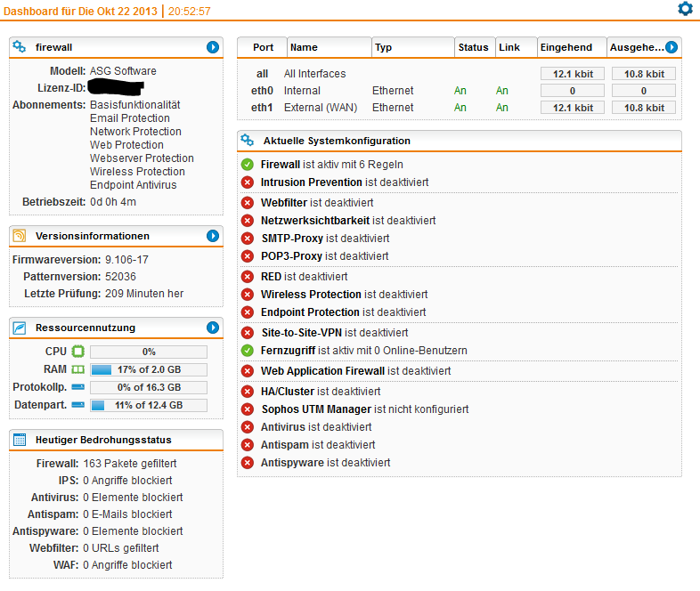Click the firewall panel gears icon

point(20,47)
